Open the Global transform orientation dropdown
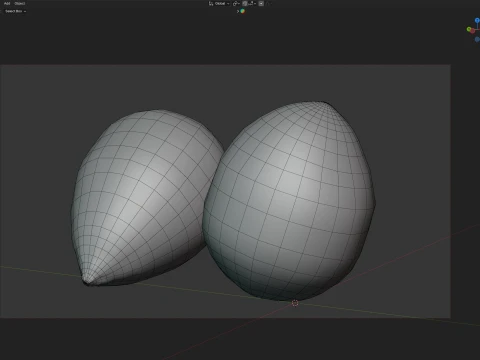This screenshot has height=360, width=480. point(219,4)
